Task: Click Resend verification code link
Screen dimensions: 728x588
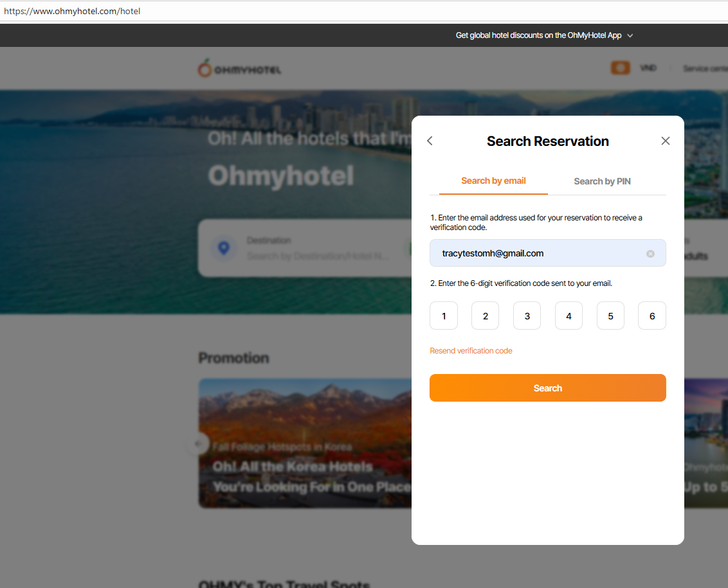Action: (x=471, y=351)
